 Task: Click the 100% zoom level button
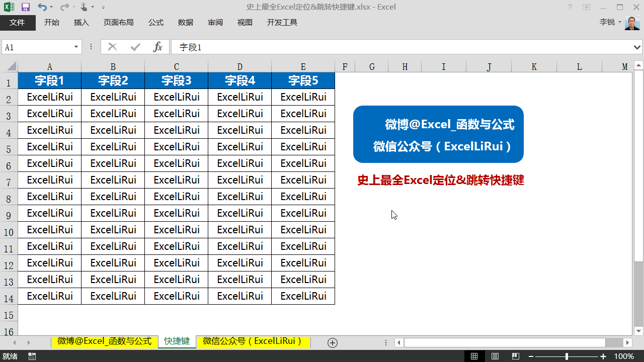(624, 356)
